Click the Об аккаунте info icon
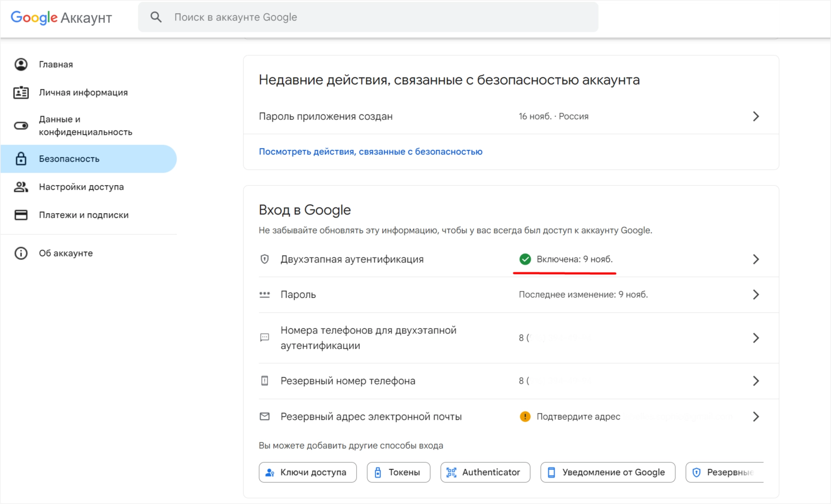 [x=21, y=253]
